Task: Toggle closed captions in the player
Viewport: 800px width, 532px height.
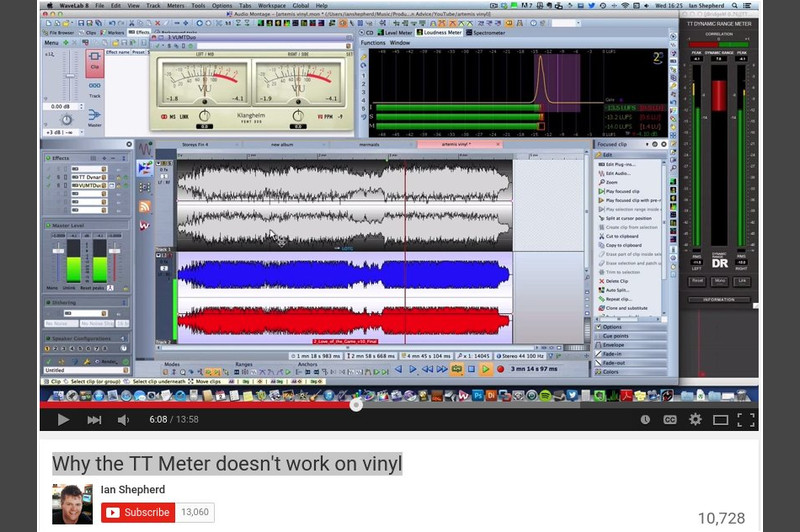Action: (669, 419)
